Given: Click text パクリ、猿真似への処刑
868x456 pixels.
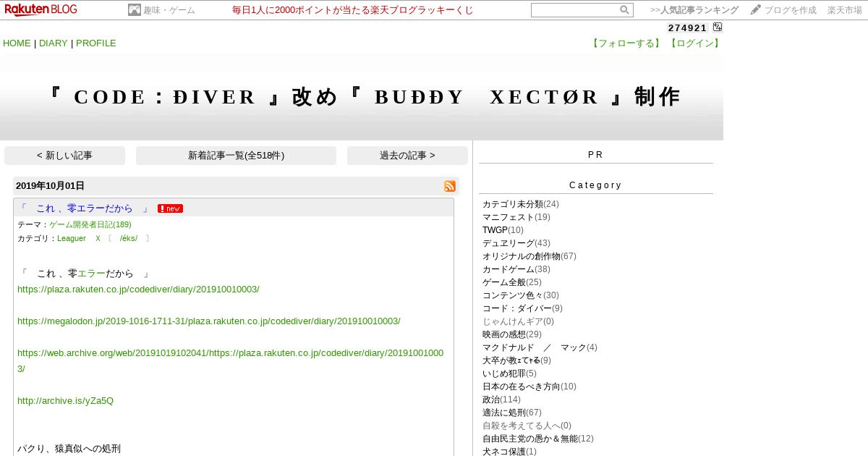Looking at the screenshot, I should (x=69, y=449).
